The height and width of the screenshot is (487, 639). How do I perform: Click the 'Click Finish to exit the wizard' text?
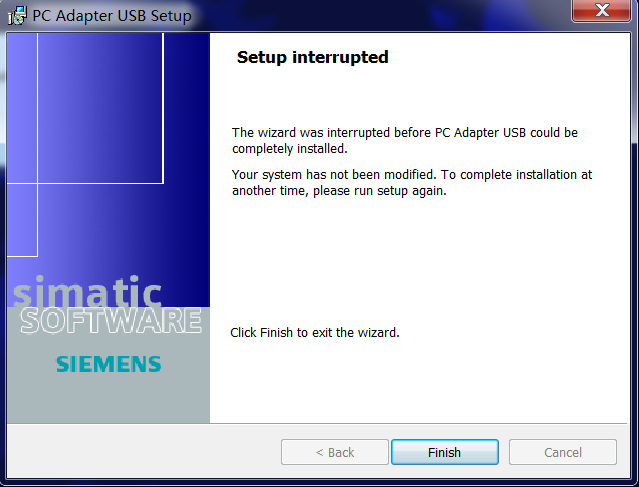point(315,333)
